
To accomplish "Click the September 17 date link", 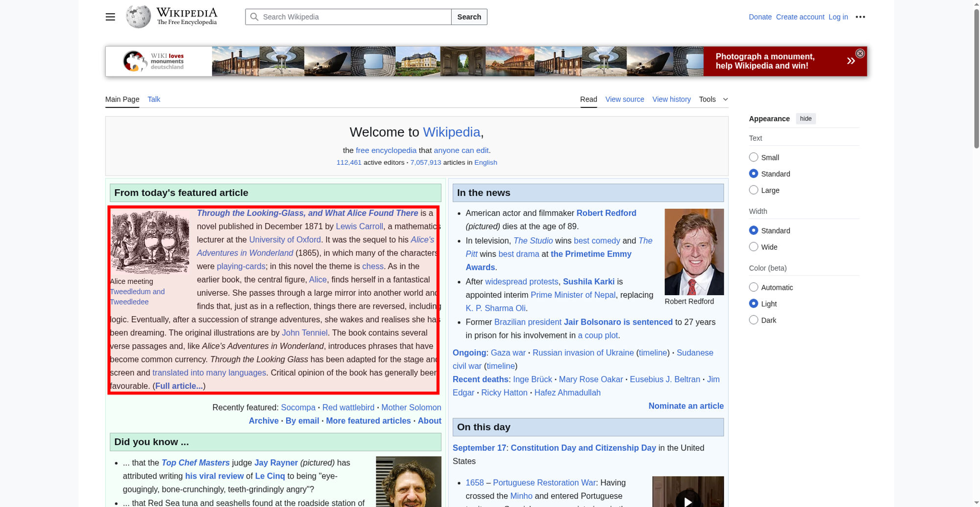I will coord(480,448).
